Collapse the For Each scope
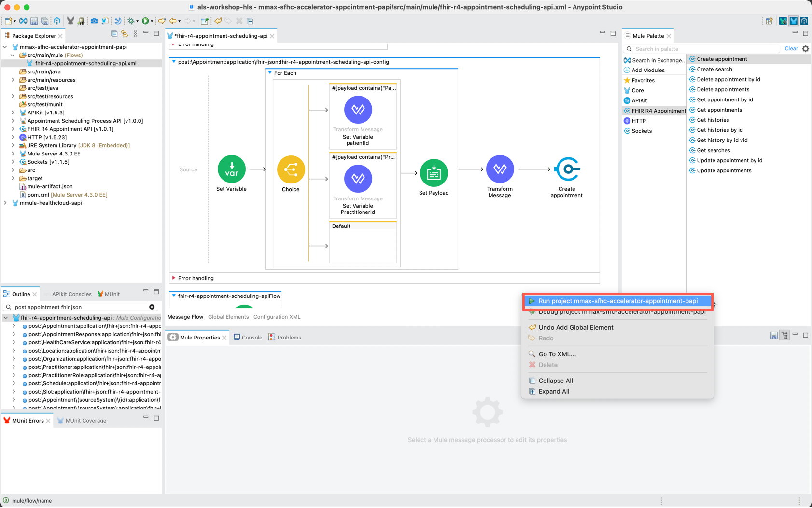 (270, 73)
